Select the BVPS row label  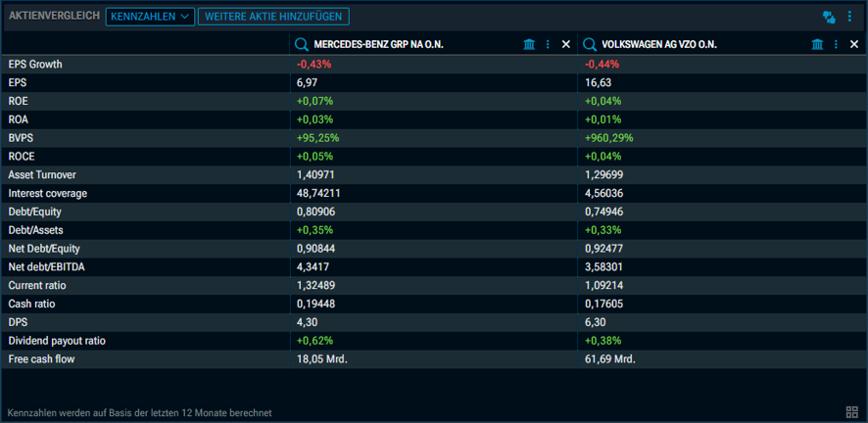click(x=20, y=138)
